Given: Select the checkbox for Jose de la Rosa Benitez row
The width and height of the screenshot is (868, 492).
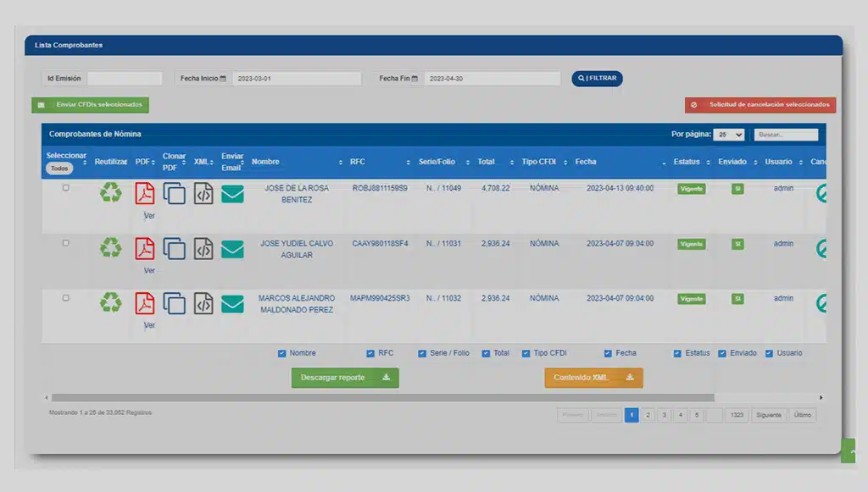Looking at the screenshot, I should point(66,188).
